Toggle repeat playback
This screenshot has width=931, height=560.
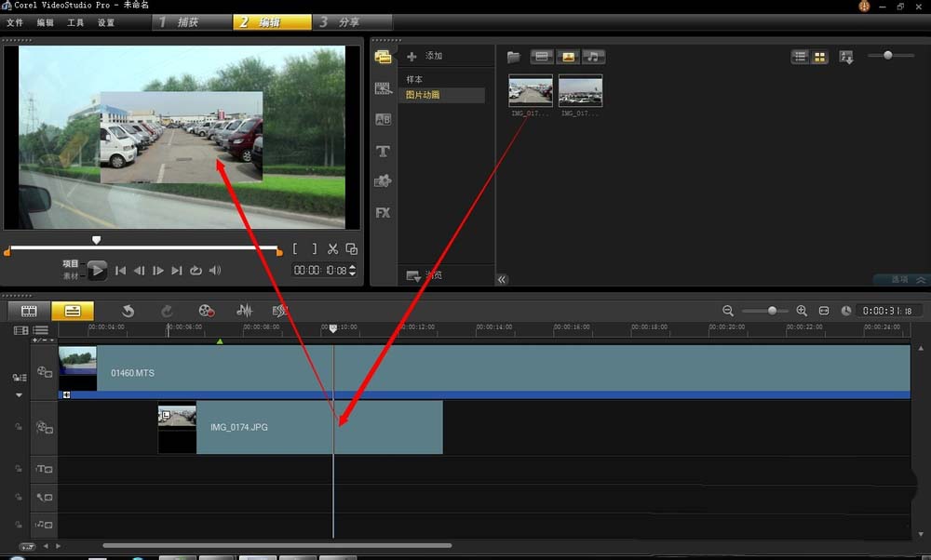[x=196, y=271]
